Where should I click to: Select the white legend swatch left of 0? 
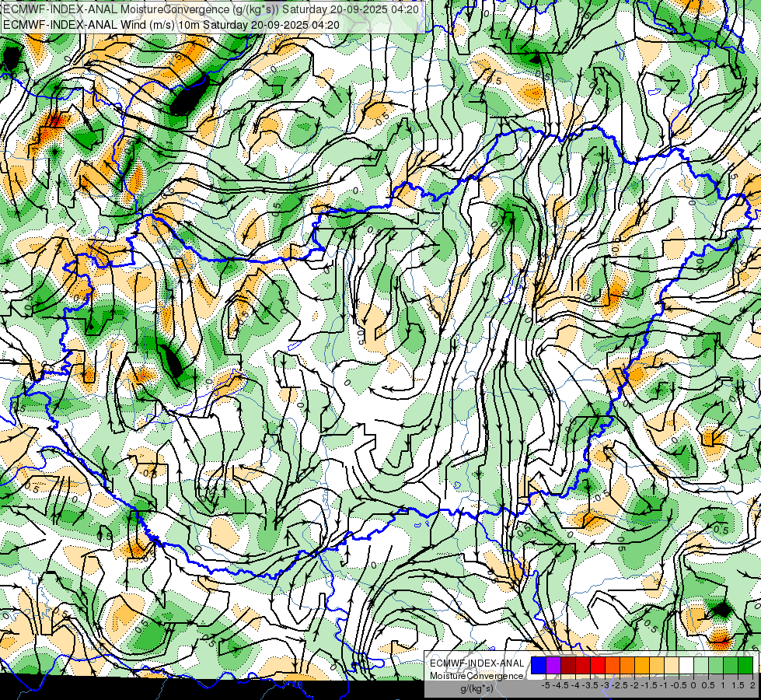(686, 666)
